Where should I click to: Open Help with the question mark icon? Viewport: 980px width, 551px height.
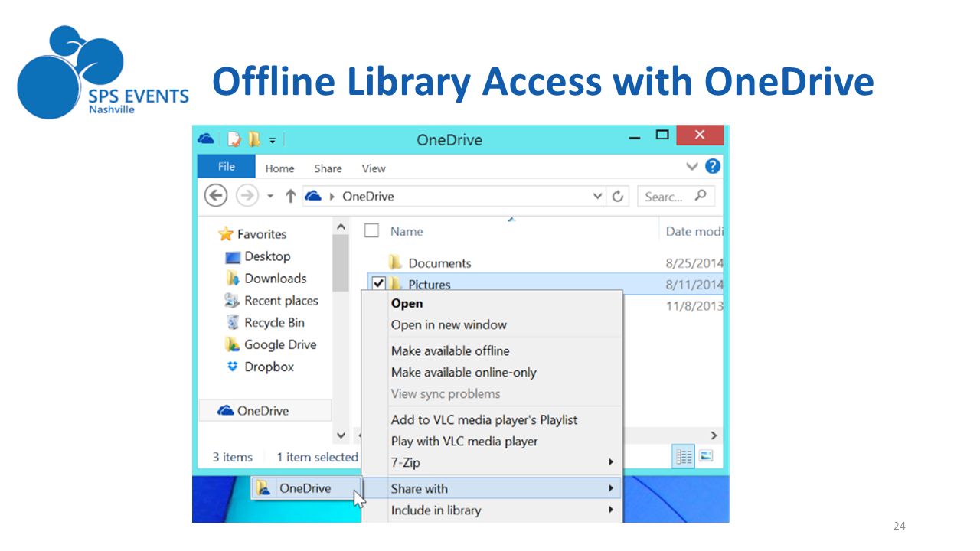713,166
